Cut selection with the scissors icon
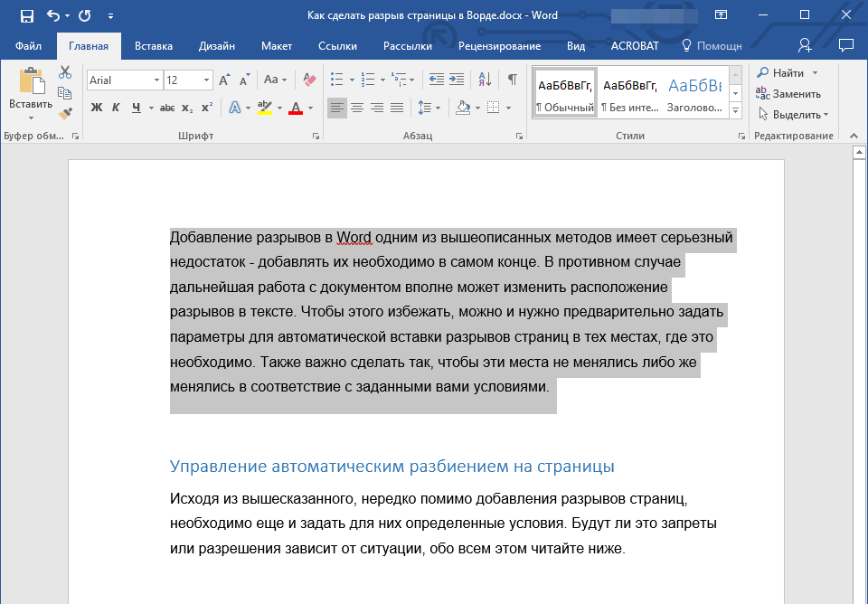This screenshot has height=604, width=868. (64, 72)
